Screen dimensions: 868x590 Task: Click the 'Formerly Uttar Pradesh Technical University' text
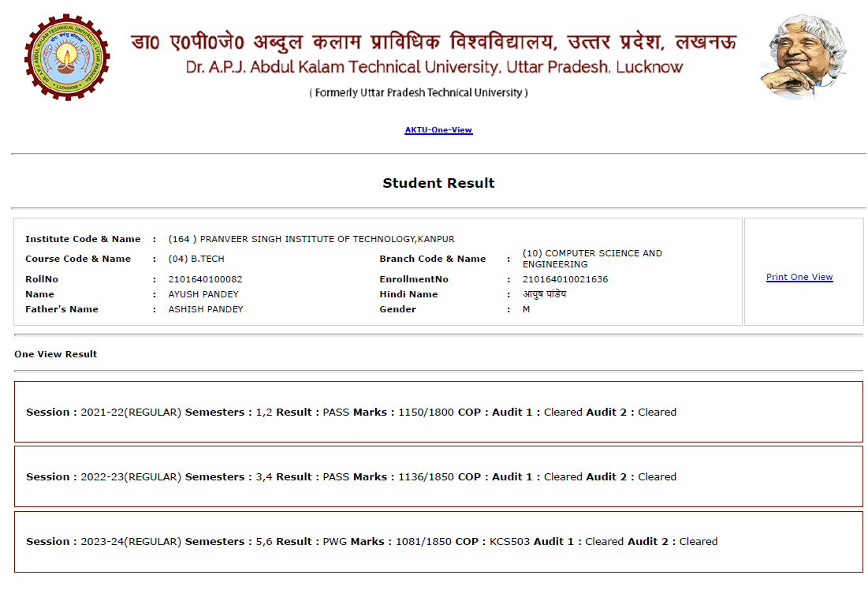coord(419,92)
